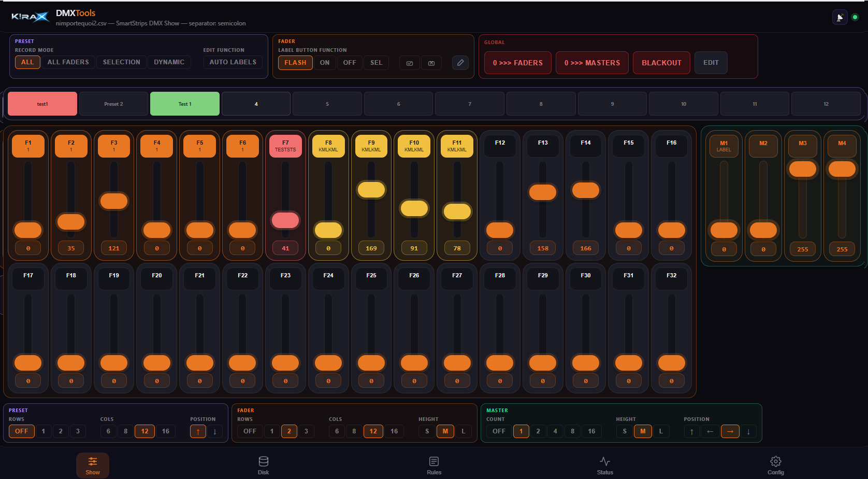This screenshot has height=479, width=868.
Task: Click the F2 value field showing 35
Action: pyautogui.click(x=71, y=248)
